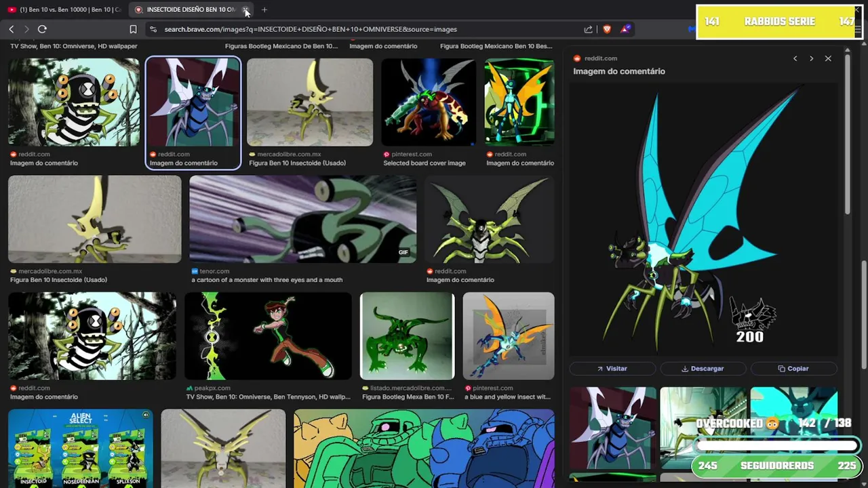Click the 'a blue and yellow insect' caption

(x=507, y=396)
